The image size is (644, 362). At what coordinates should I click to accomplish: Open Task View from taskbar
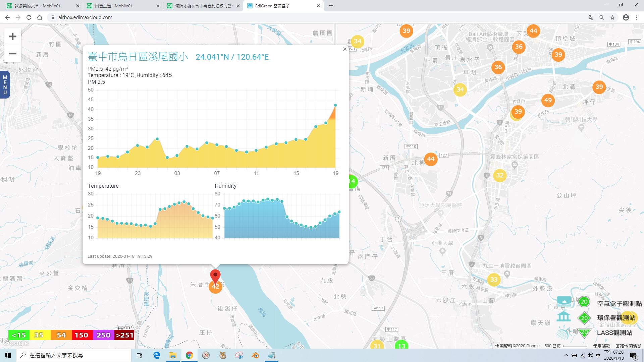click(140, 355)
